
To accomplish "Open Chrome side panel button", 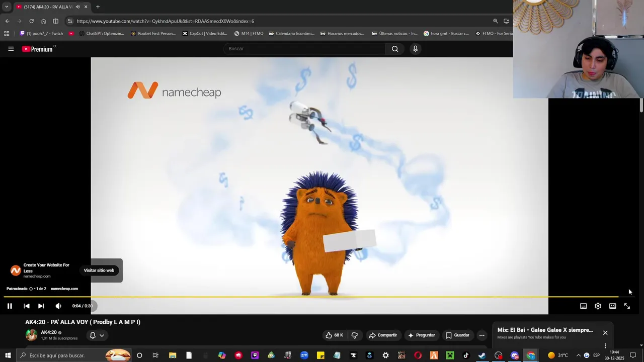I will tap(55, 21).
